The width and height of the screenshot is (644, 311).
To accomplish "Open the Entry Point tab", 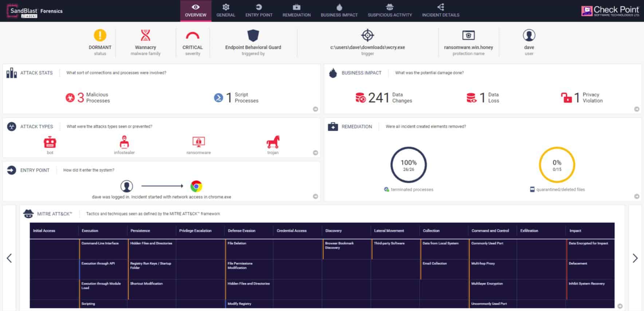I will pyautogui.click(x=259, y=11).
